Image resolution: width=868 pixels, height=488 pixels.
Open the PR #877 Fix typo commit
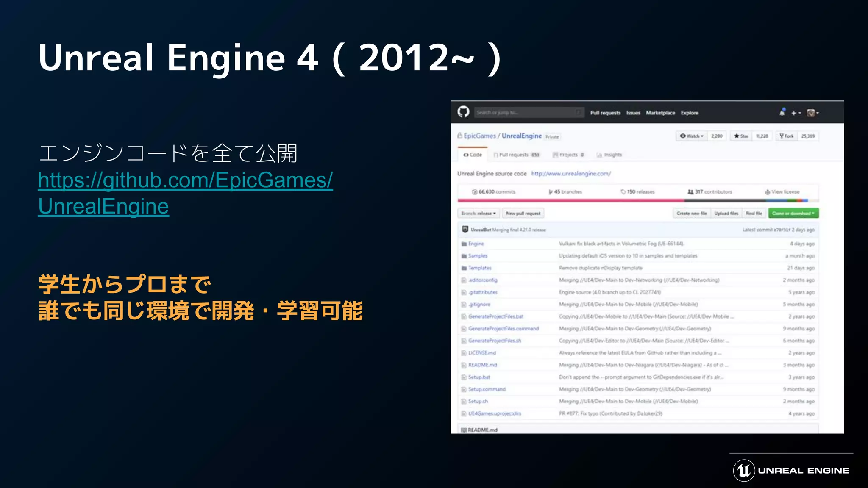tap(610, 413)
